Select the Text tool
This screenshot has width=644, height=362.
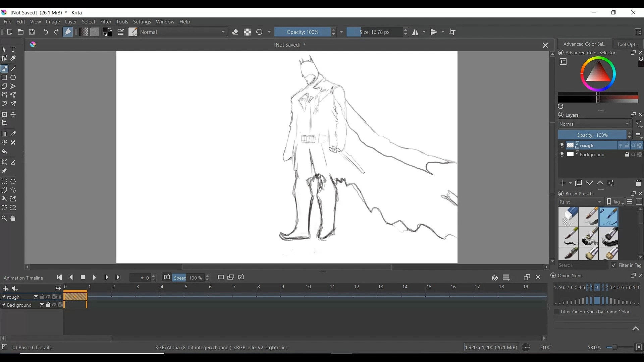pyautogui.click(x=13, y=50)
